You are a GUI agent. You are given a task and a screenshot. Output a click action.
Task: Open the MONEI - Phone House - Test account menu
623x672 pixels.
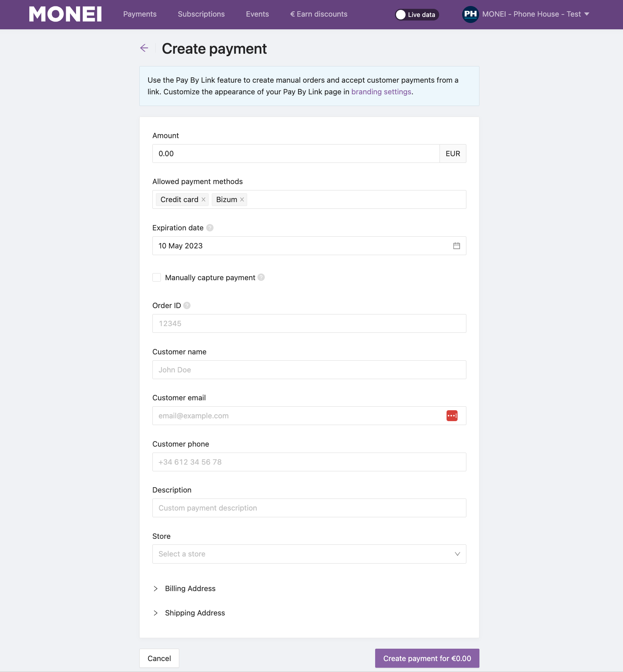(536, 14)
